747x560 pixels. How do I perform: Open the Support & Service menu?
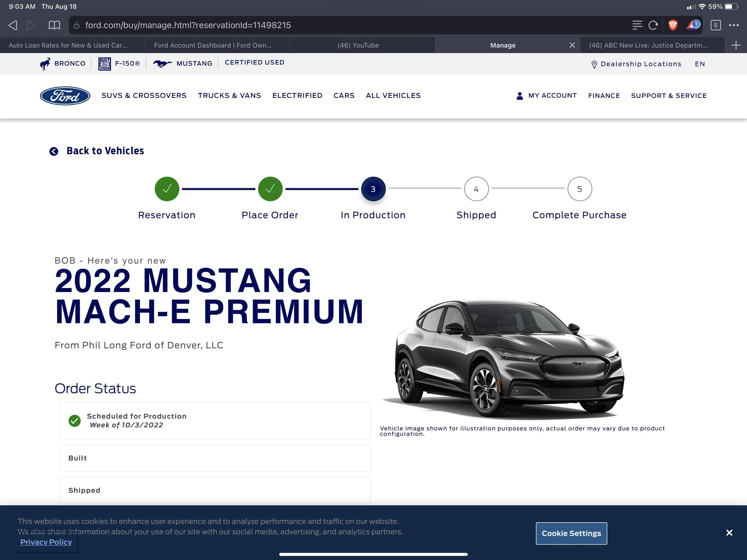[669, 96]
